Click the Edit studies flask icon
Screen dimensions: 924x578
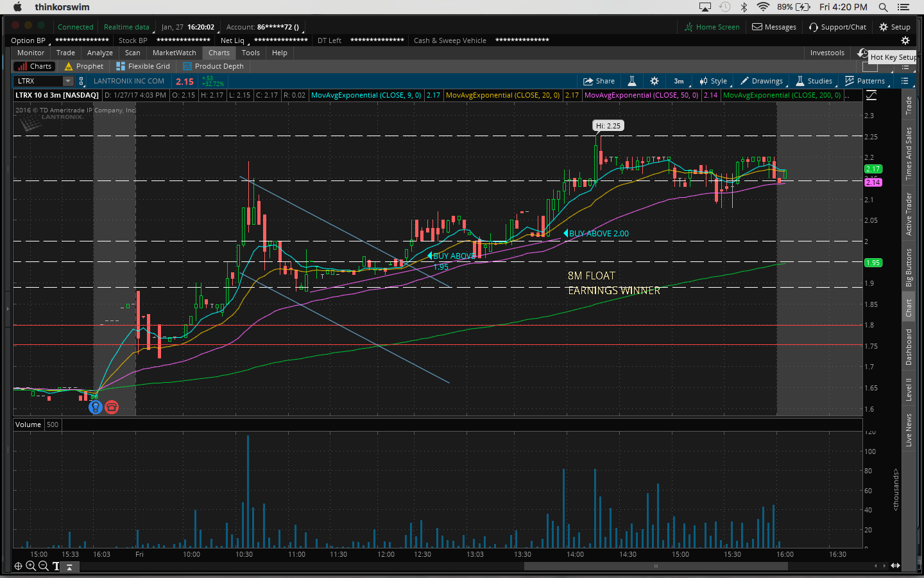[632, 81]
